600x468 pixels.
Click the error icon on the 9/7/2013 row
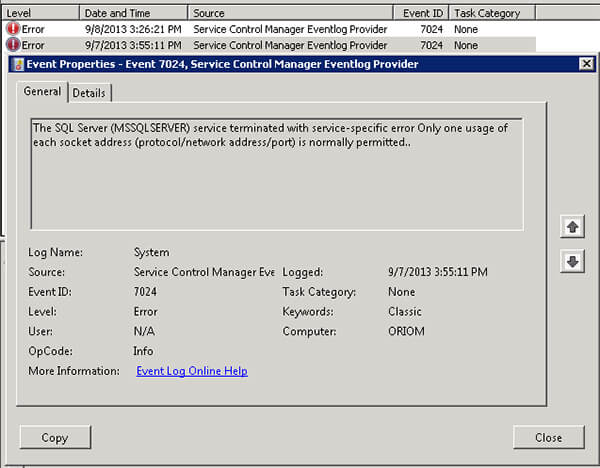click(13, 45)
